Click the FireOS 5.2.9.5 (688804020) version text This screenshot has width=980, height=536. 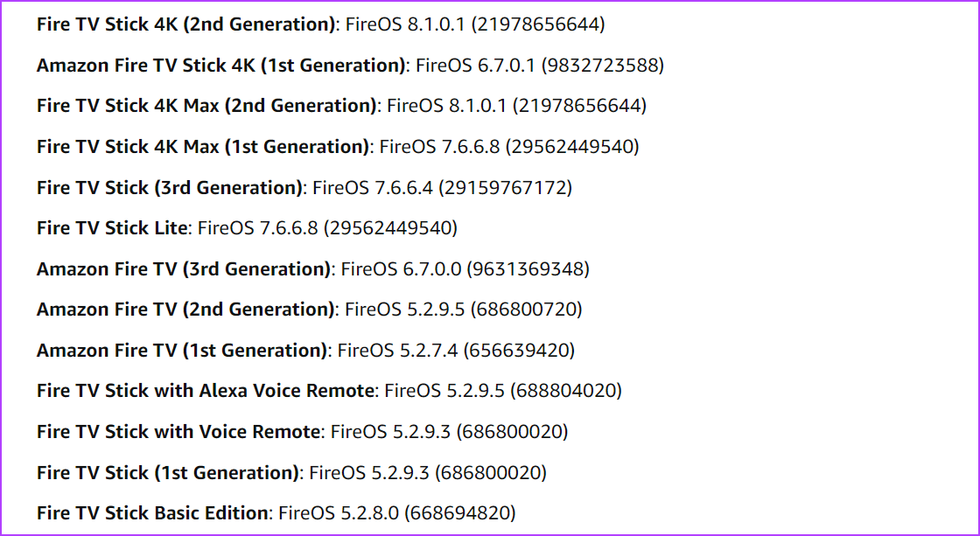(502, 391)
